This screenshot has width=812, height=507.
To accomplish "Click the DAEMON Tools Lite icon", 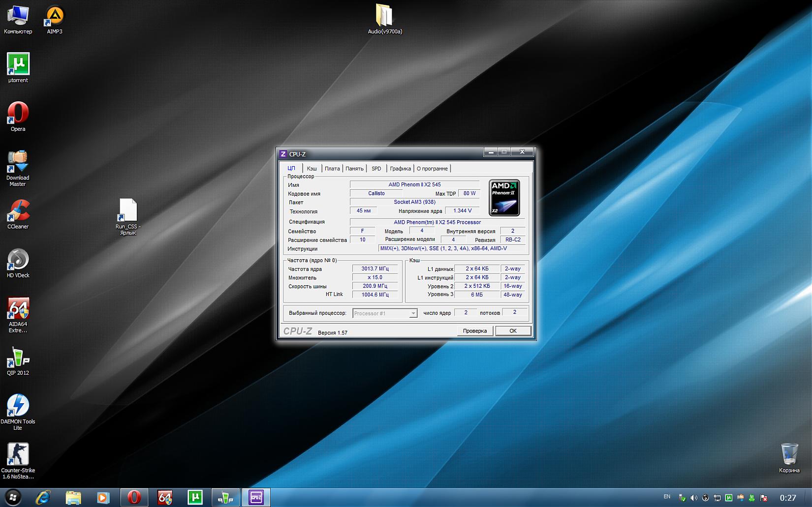I will pos(18,406).
